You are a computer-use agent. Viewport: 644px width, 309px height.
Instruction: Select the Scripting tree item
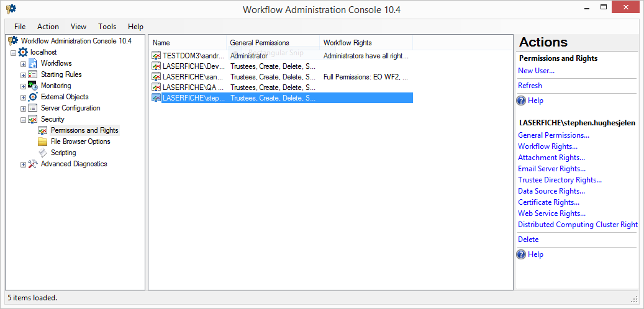click(x=63, y=153)
